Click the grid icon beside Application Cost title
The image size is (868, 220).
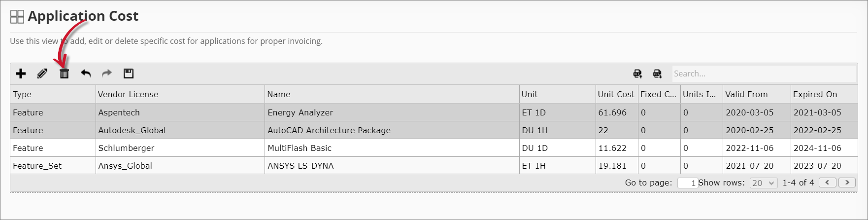click(x=17, y=17)
